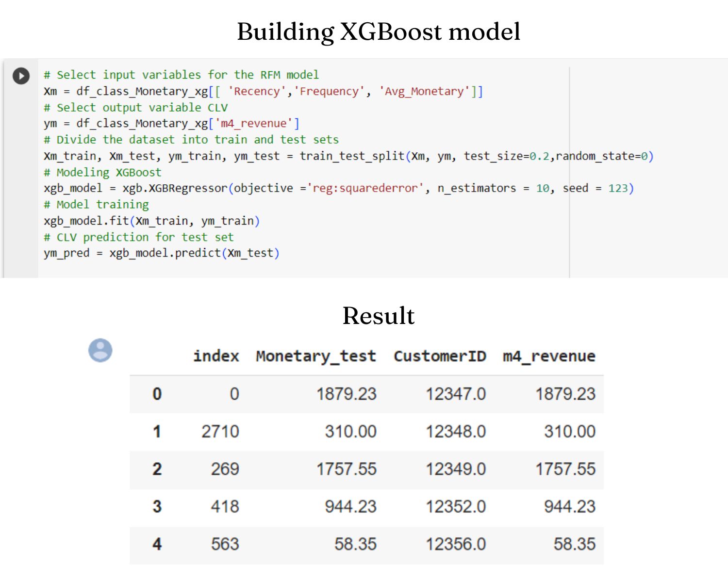Select row label 3 in result table
Viewport: 728px width, 582px height.
(157, 506)
